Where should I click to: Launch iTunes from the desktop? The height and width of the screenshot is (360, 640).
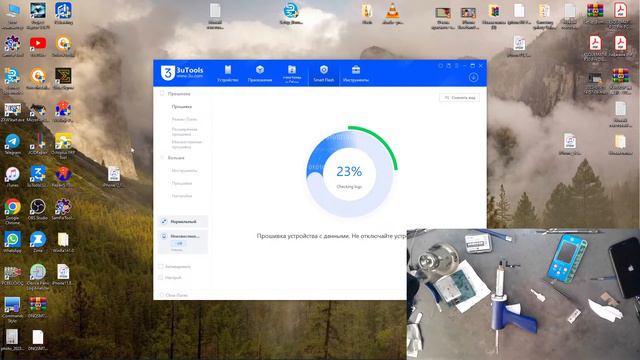13,176
